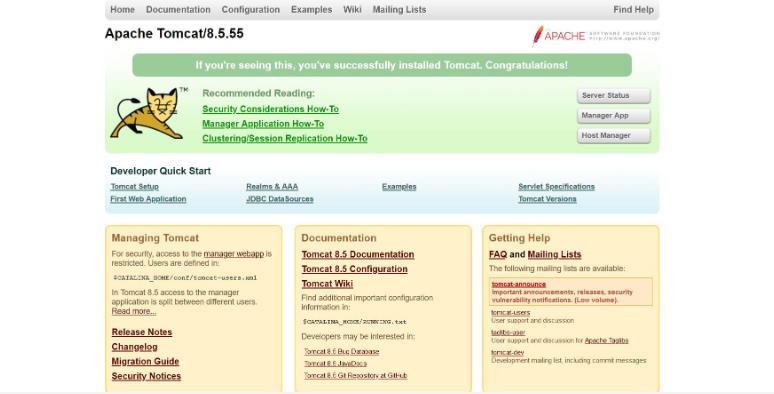The image size is (774, 394).
Task: Click the Mailing Lists link under Getting Help
Action: click(554, 254)
